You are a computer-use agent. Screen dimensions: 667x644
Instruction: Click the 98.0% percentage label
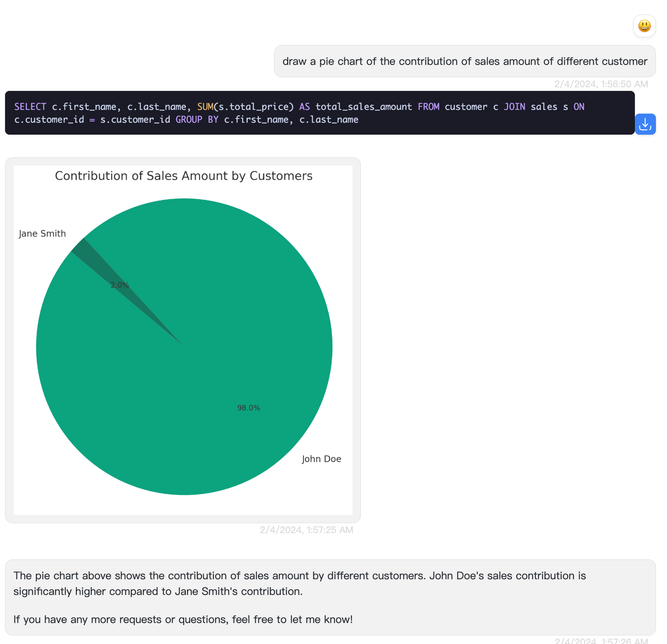248,408
